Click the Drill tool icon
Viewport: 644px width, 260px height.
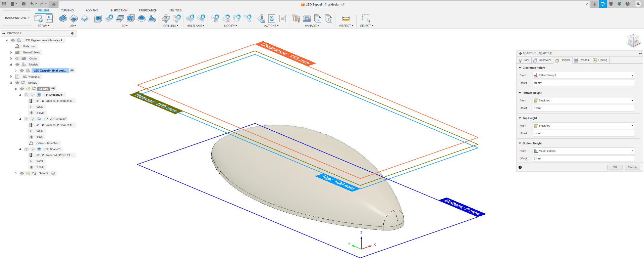(x=166, y=18)
